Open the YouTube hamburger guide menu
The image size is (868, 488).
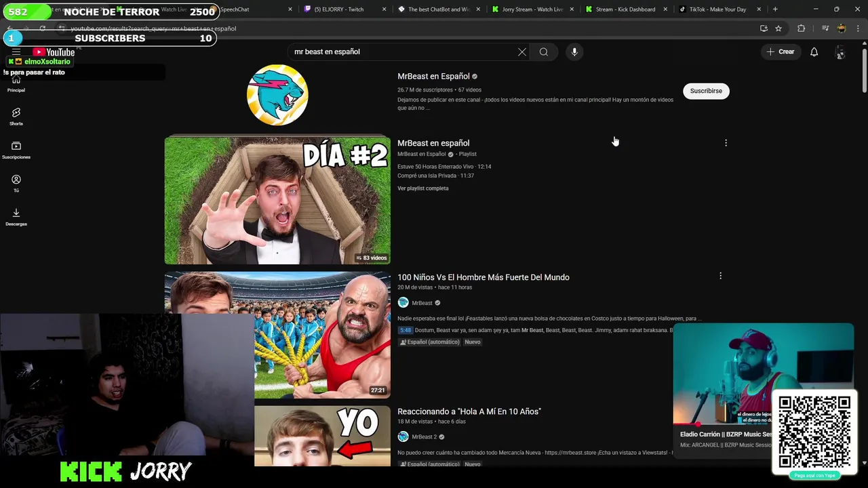tap(16, 52)
